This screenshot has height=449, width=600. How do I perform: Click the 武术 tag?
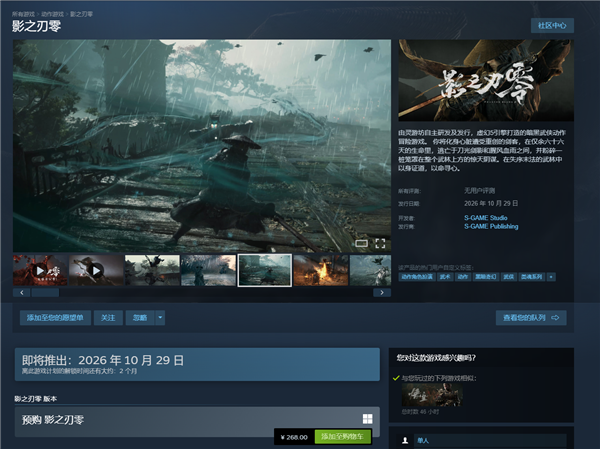tap(445, 277)
